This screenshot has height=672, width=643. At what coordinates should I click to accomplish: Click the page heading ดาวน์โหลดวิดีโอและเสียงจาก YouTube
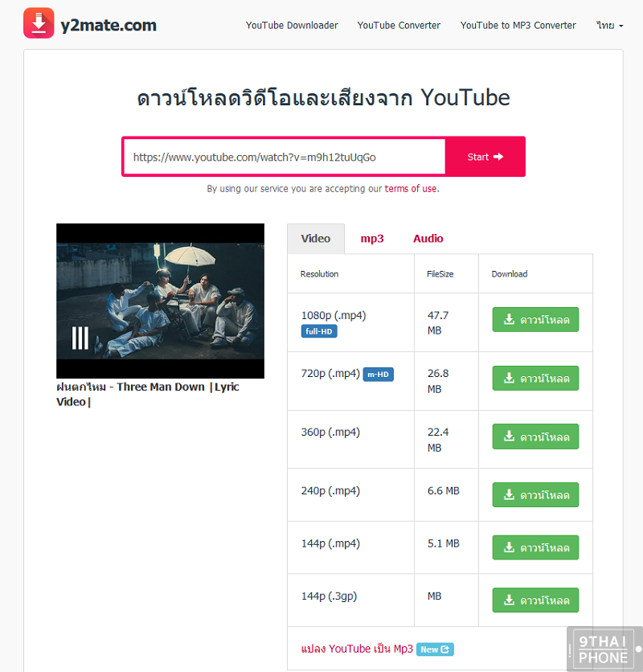(324, 97)
